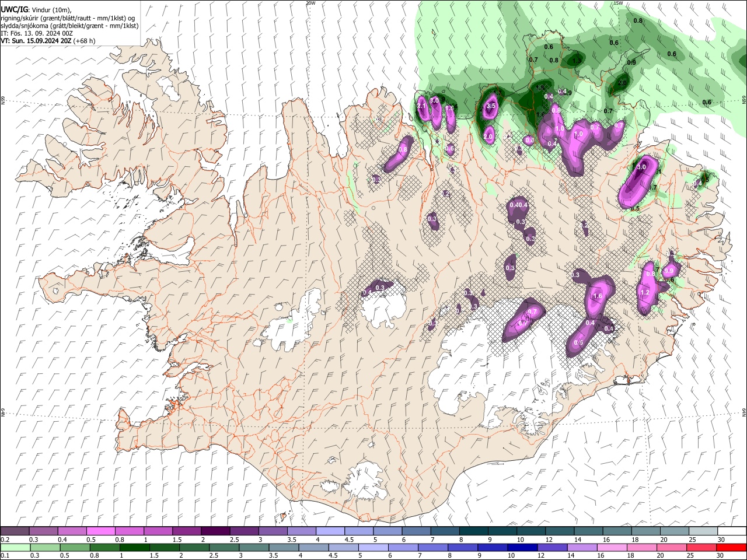
Task: Click the 'IT: Fös. 13. 09. 2024 00Z' line
Action: (x=37, y=33)
